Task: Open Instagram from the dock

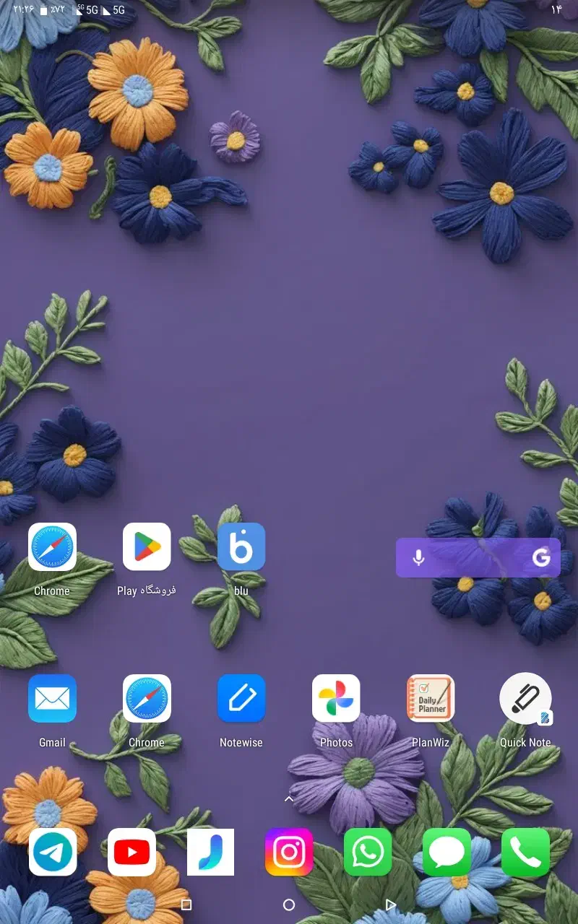Action: point(289,852)
